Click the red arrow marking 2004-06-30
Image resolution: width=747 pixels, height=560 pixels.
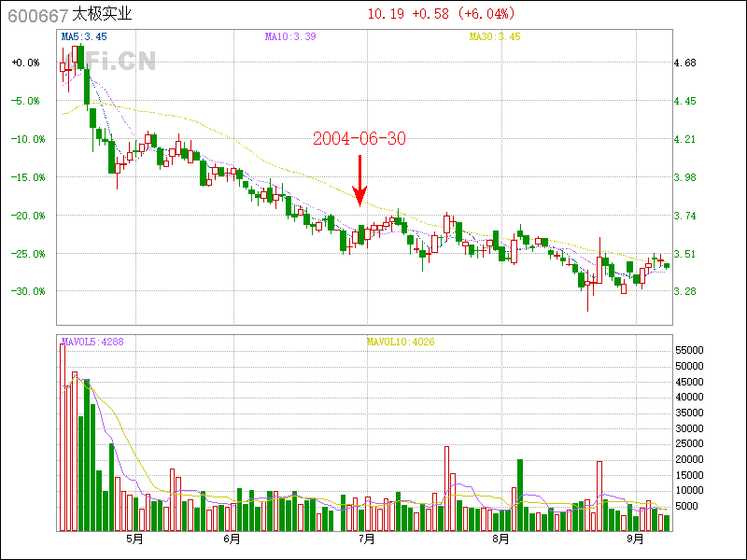tap(359, 181)
